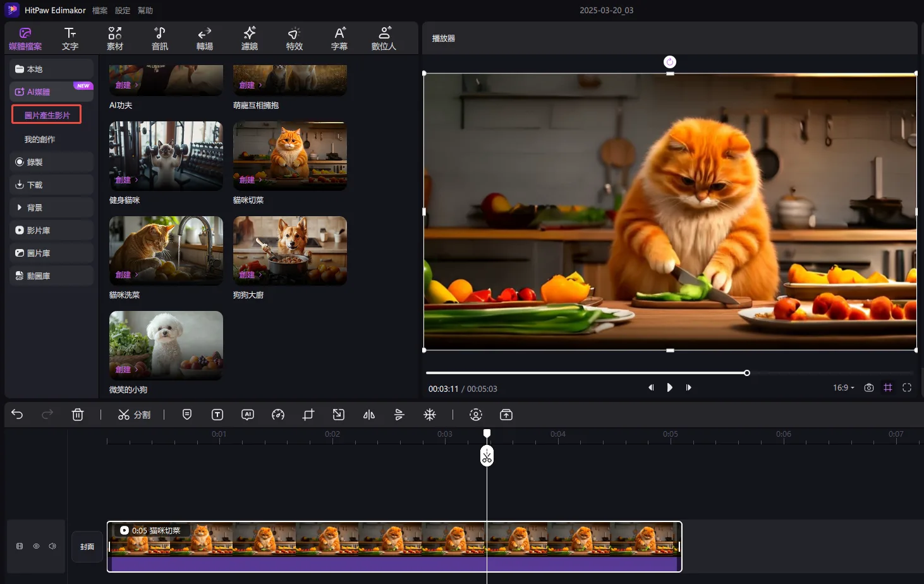Mute the track audio speaker icon

pos(52,546)
